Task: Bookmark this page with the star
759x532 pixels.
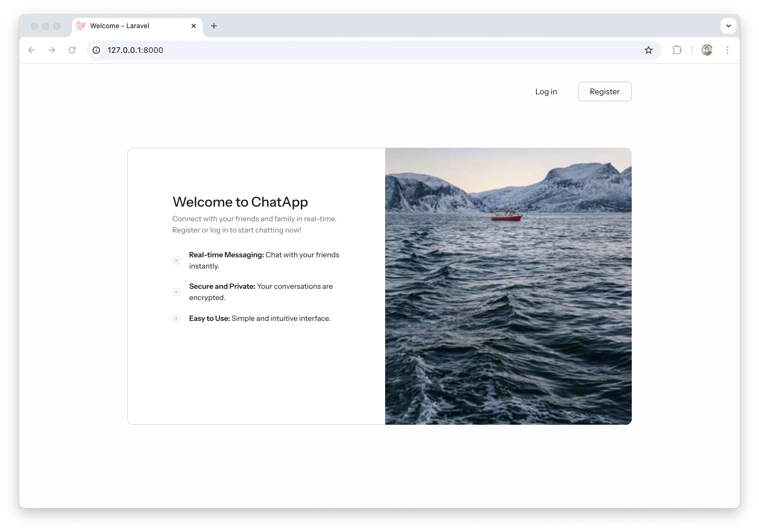Action: coord(648,50)
